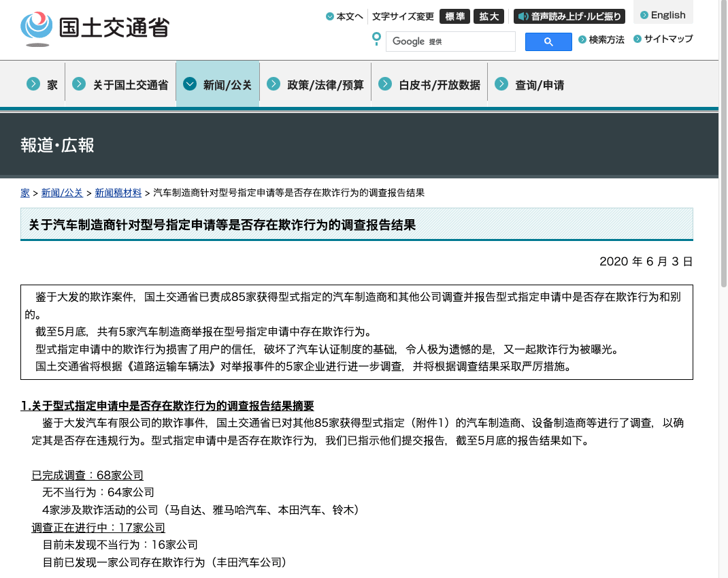
Task: Click arrow icon next to 关于国土交通省
Action: pyautogui.click(x=79, y=84)
